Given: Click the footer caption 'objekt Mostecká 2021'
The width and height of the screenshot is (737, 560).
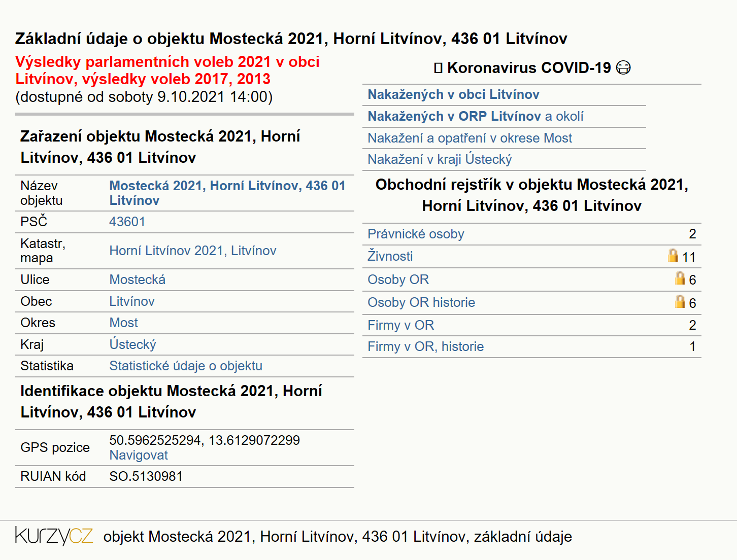Looking at the screenshot, I should click(x=338, y=536).
